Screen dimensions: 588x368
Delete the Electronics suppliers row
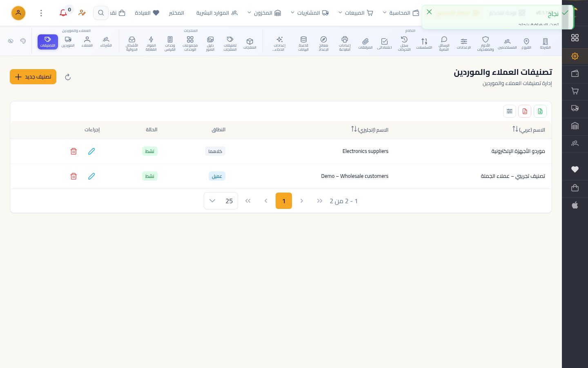click(x=73, y=151)
